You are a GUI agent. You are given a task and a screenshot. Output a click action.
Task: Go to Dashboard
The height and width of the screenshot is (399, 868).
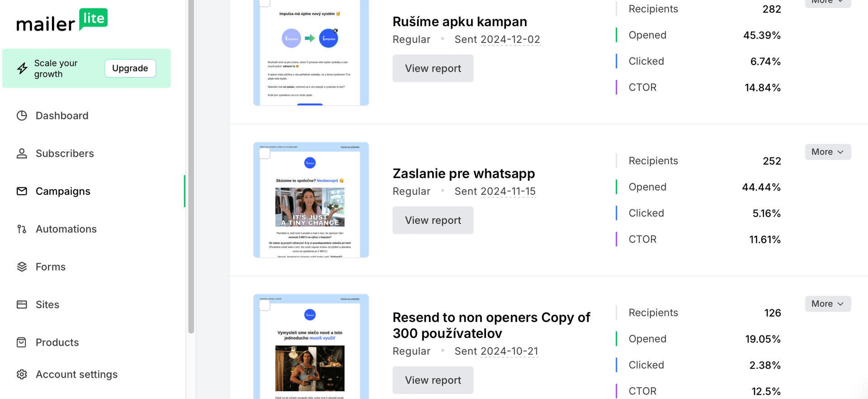click(x=62, y=115)
